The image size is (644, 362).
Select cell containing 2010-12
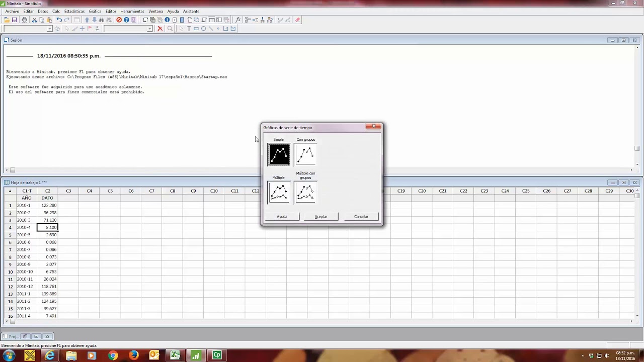point(27,287)
